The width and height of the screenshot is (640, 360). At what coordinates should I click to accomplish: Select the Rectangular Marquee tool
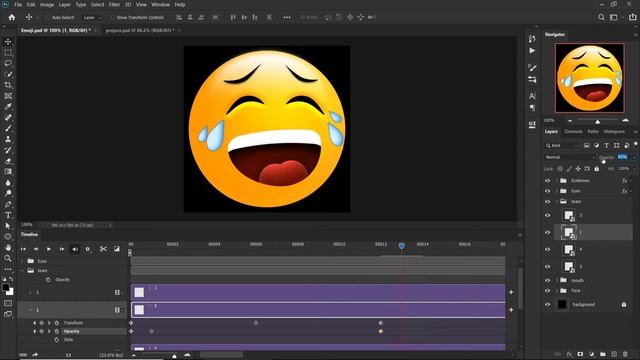8,53
